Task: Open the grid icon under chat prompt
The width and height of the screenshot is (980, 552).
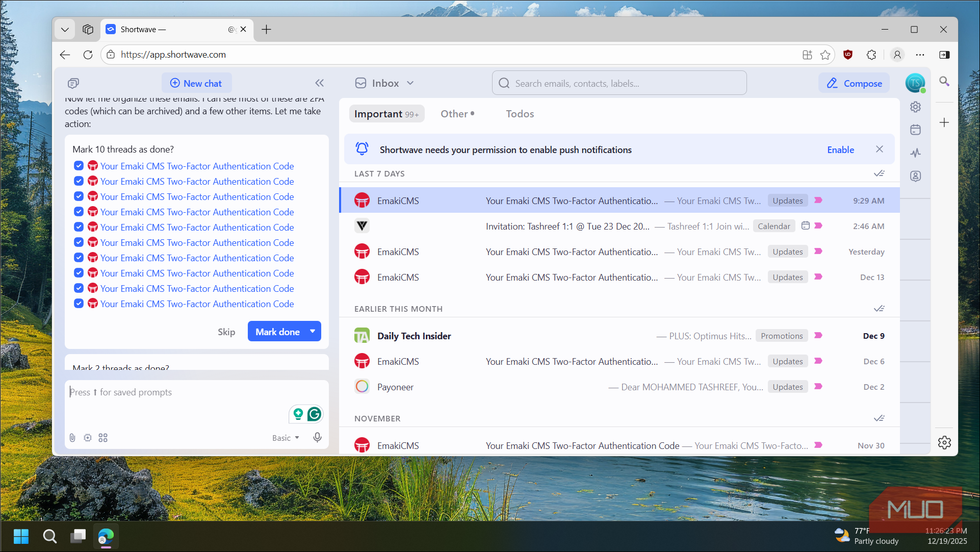Action: click(103, 438)
